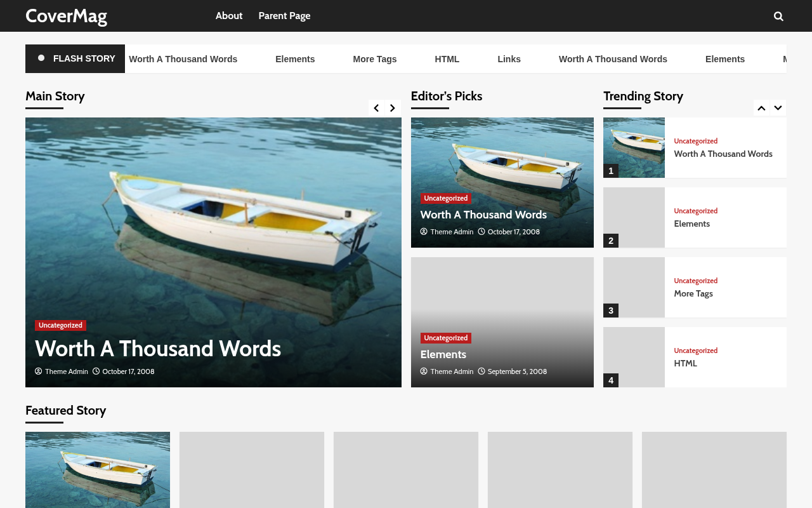812x508 pixels.
Task: Click the Trending Story section heading
Action: point(643,96)
